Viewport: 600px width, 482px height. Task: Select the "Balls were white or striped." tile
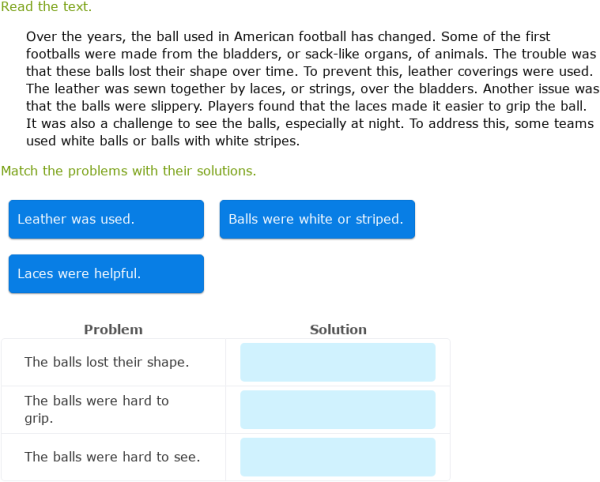pos(317,219)
